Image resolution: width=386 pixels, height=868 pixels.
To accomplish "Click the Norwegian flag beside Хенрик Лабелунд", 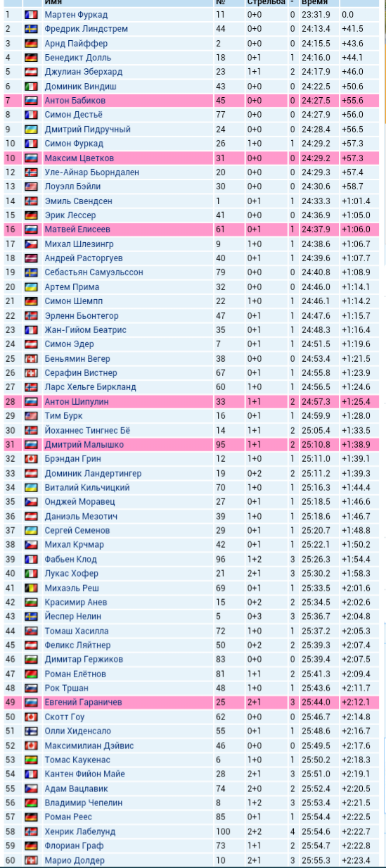I will point(31,831).
